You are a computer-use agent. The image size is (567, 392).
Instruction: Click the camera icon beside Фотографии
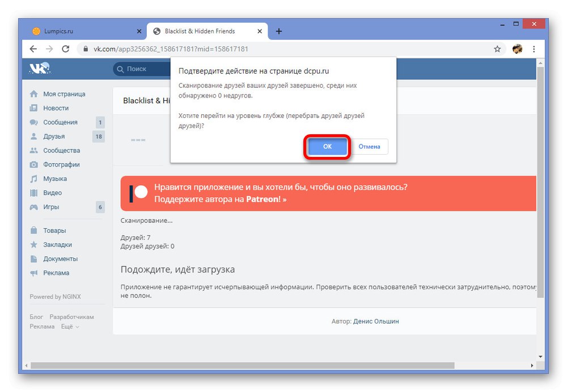pyautogui.click(x=33, y=164)
